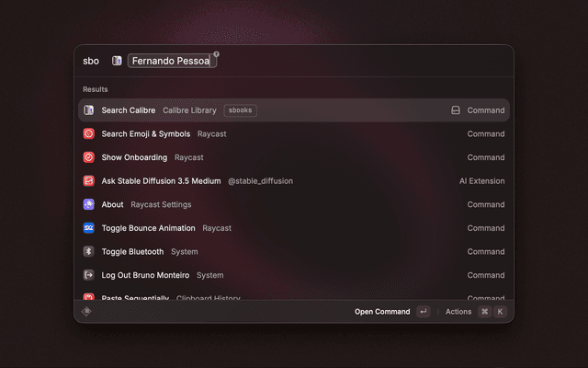This screenshot has height=368, width=588.
Task: Click the Search Emoji & Symbols red icon
Action: [x=88, y=133]
